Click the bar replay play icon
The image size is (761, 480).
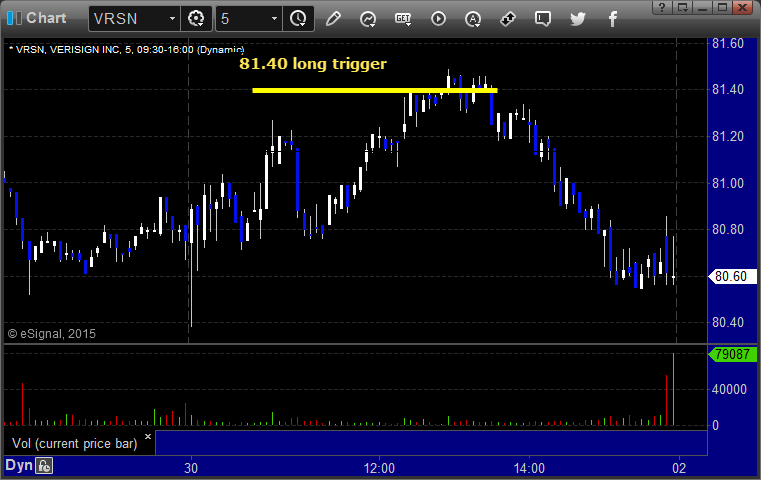point(438,19)
